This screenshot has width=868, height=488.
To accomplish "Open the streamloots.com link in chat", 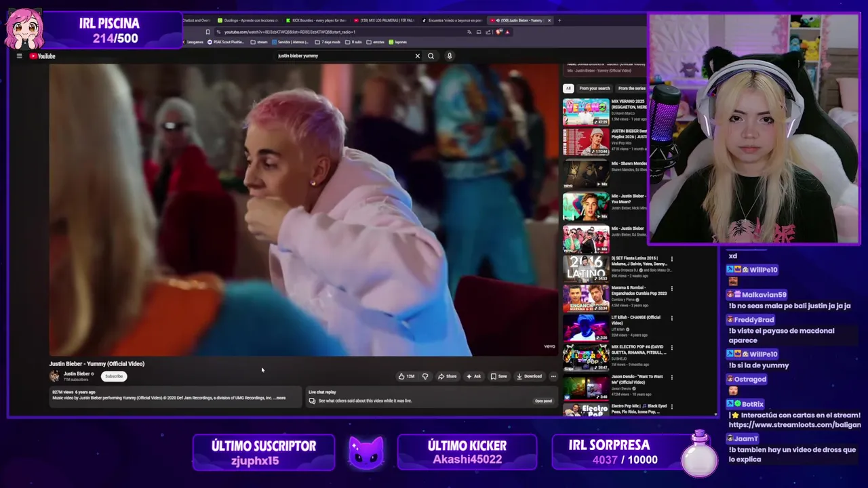I will [795, 425].
